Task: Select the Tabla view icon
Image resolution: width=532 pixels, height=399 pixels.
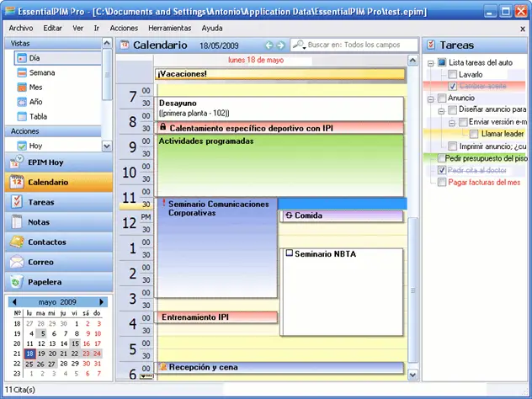Action: (x=22, y=116)
